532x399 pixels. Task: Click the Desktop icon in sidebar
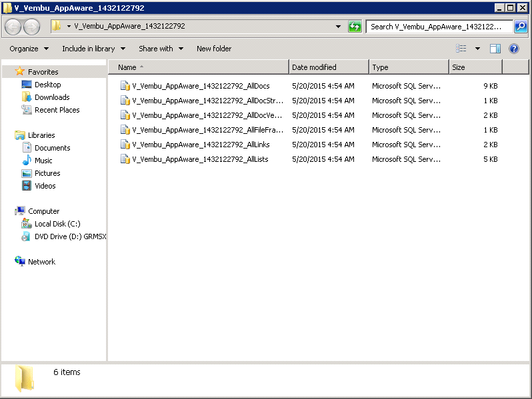tap(27, 85)
